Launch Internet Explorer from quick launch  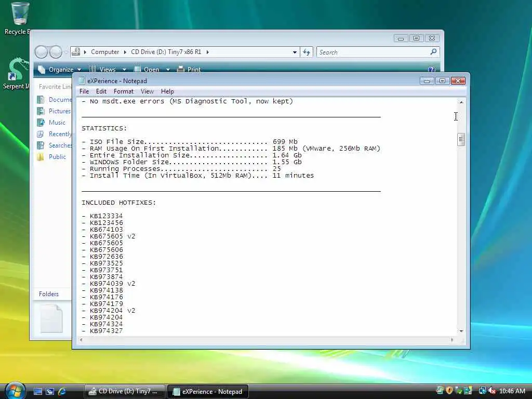pos(62,391)
